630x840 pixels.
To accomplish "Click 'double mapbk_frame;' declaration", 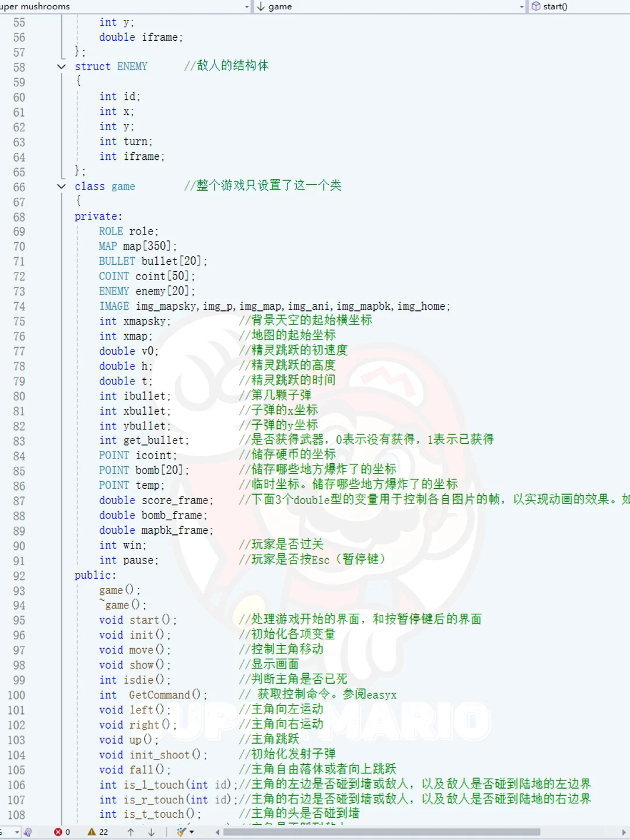I will (156, 531).
